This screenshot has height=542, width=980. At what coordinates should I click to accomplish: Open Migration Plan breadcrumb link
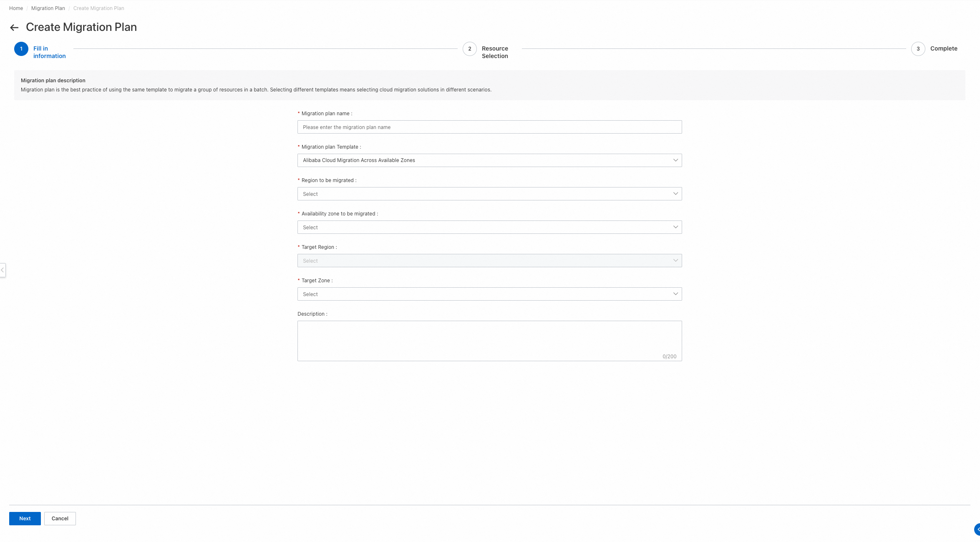click(48, 8)
